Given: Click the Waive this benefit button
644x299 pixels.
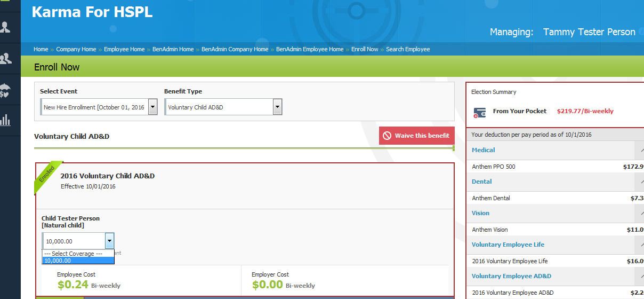Looking at the screenshot, I should click(x=416, y=136).
